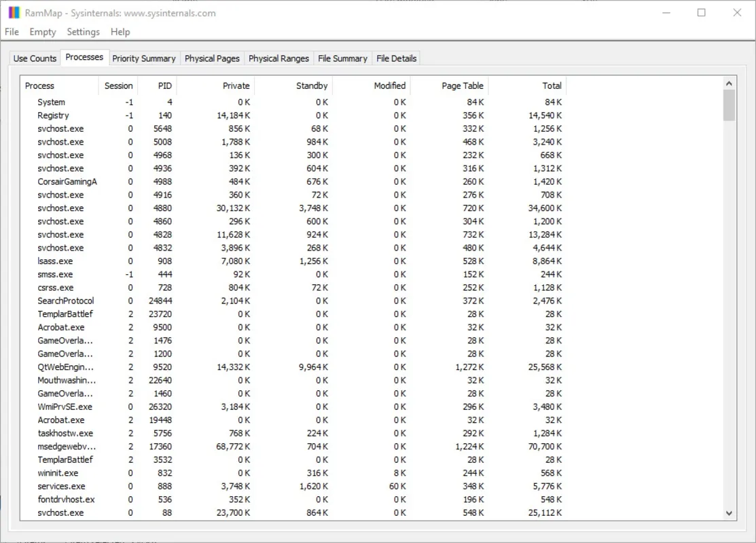Image resolution: width=756 pixels, height=543 pixels.
Task: Select GameOverla... with PID 1200
Action: (293, 354)
